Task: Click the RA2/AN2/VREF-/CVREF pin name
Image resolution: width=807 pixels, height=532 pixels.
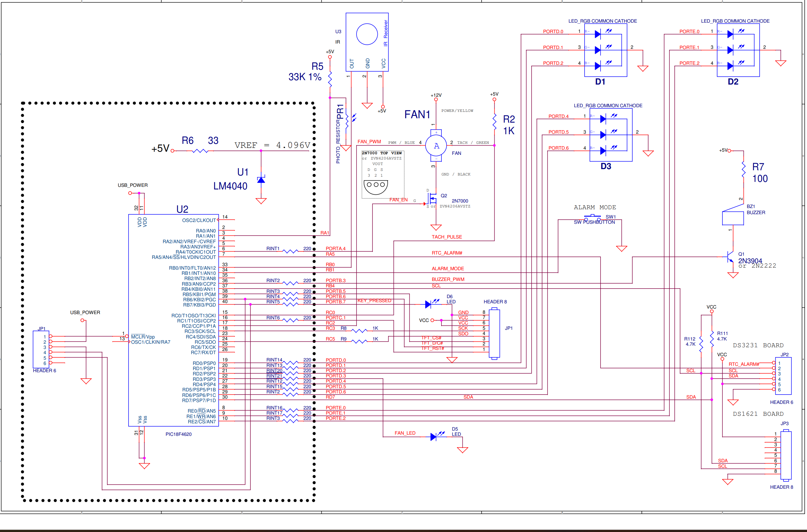Action: 189,241
